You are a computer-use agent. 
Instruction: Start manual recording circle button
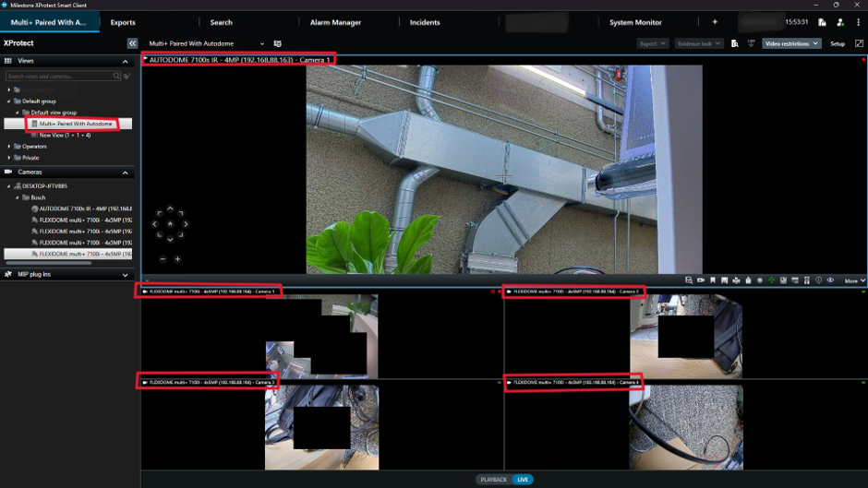760,280
